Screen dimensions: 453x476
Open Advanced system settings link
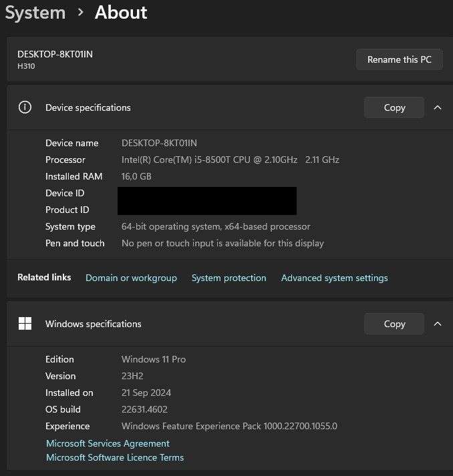point(334,278)
